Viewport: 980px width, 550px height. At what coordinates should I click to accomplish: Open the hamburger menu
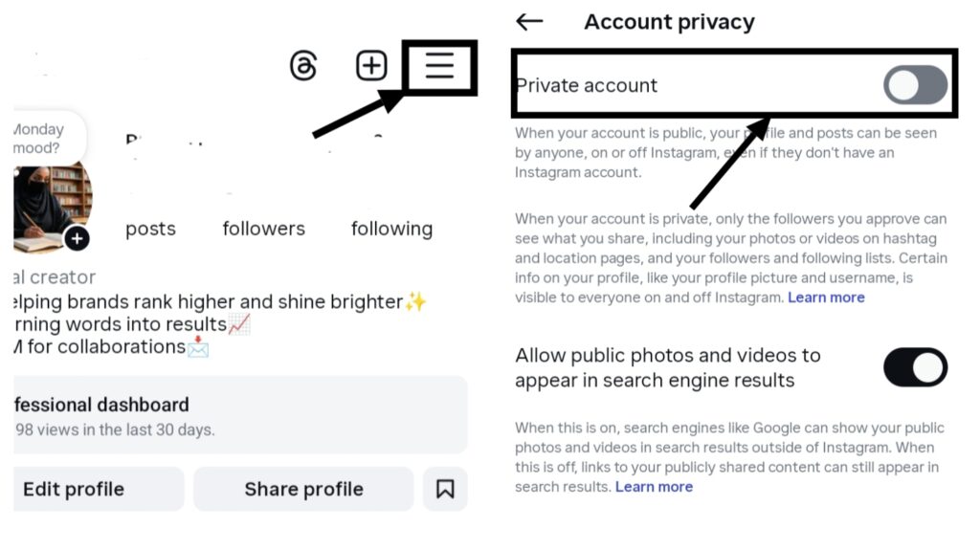click(439, 66)
